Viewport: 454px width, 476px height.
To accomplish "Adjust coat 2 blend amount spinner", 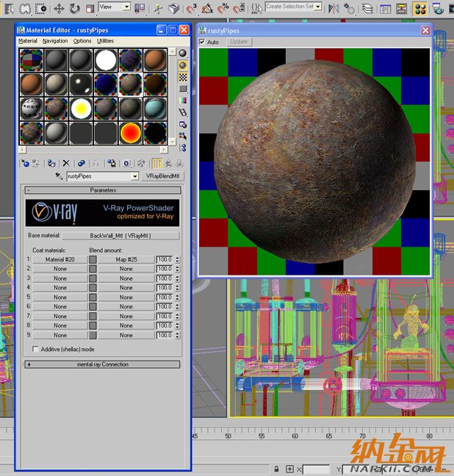I will [x=178, y=269].
